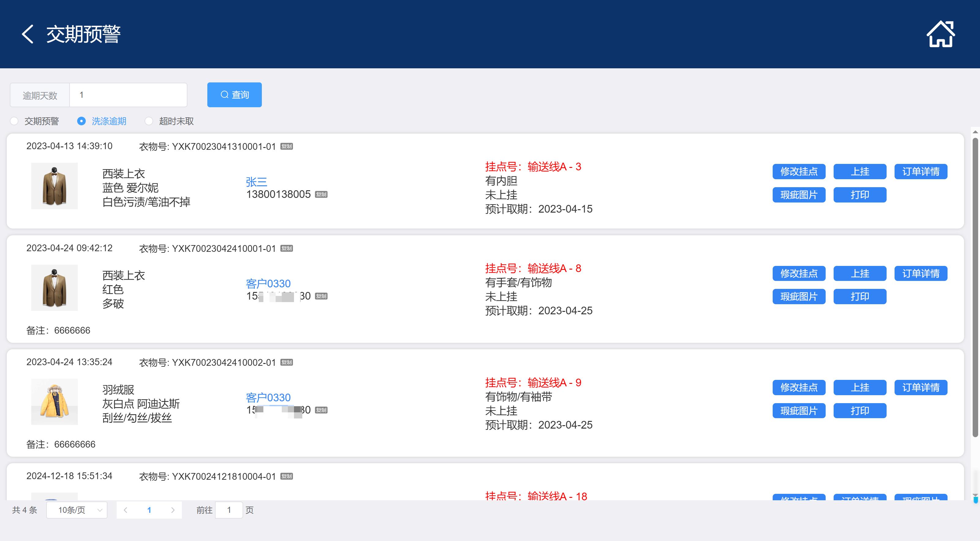
Task: Copy garment number YXK70023042410002-01 via copy icon
Action: pyautogui.click(x=286, y=362)
